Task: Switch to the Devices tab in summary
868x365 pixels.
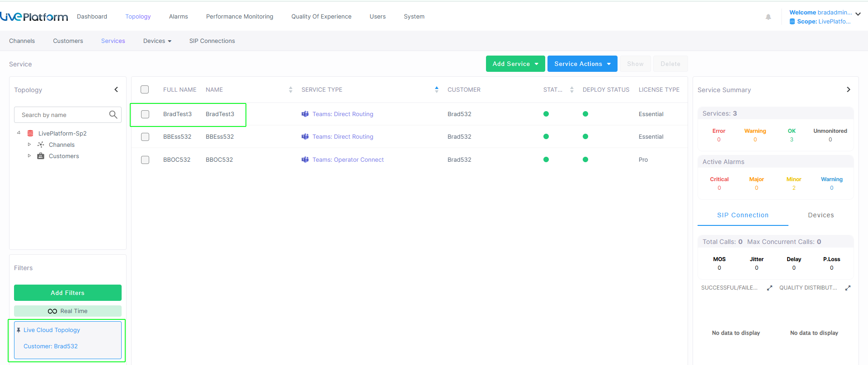Action: (x=821, y=215)
